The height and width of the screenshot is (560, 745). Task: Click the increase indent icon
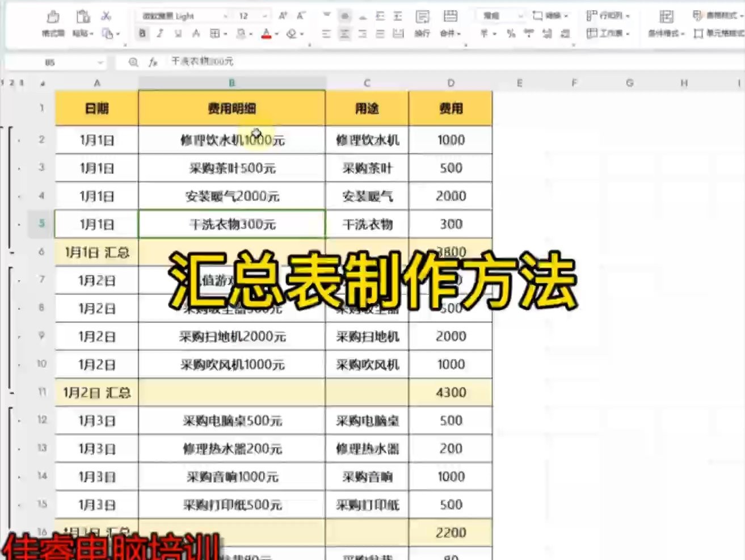[x=398, y=16]
